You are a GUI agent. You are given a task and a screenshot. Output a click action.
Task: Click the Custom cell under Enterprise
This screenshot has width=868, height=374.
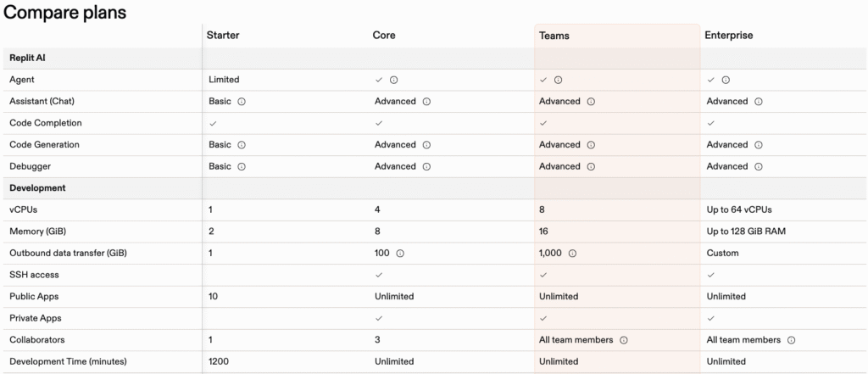[722, 254]
